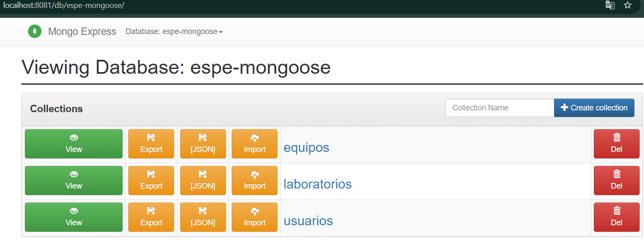Open the equipos collection link
This screenshot has width=644, height=244.
306,148
